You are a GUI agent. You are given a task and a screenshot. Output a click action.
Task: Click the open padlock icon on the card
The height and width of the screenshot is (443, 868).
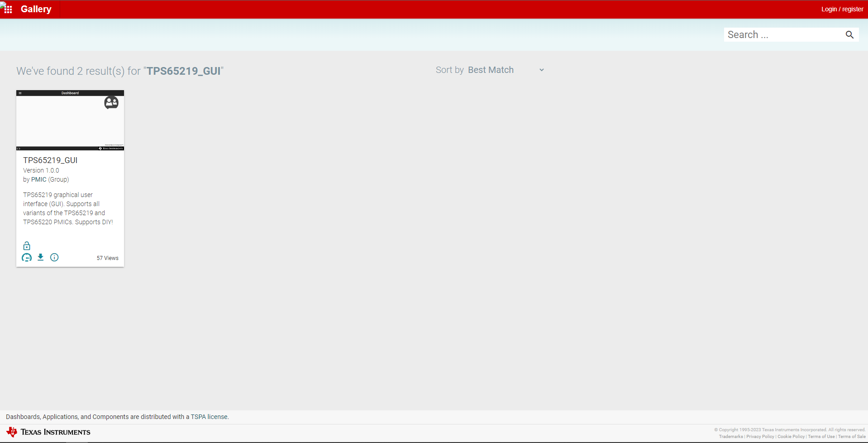pyautogui.click(x=27, y=246)
